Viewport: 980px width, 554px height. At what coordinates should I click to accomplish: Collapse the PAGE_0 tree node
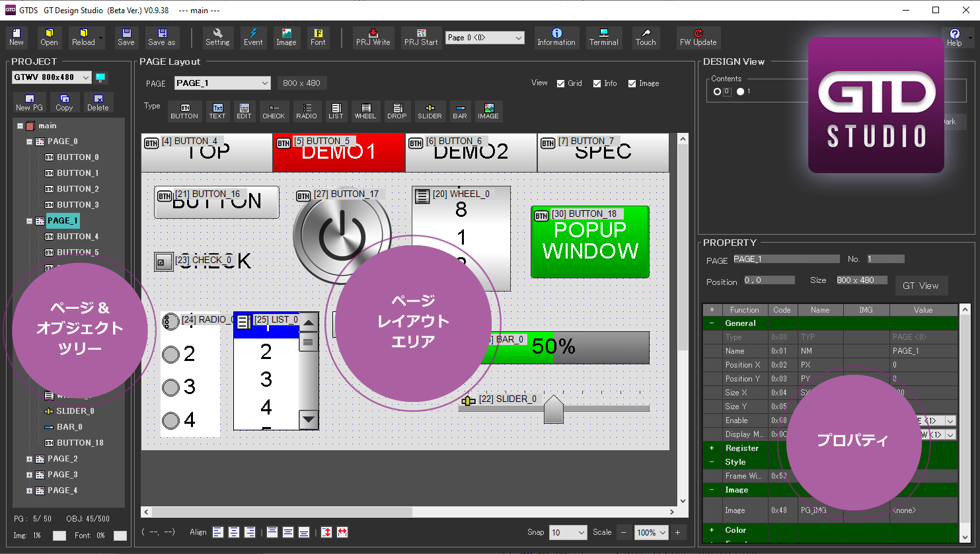[29, 141]
